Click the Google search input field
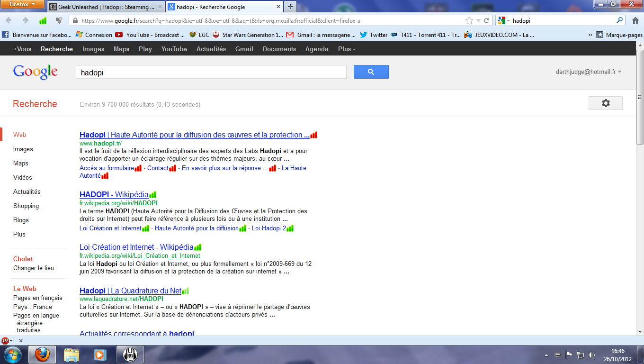 [211, 72]
